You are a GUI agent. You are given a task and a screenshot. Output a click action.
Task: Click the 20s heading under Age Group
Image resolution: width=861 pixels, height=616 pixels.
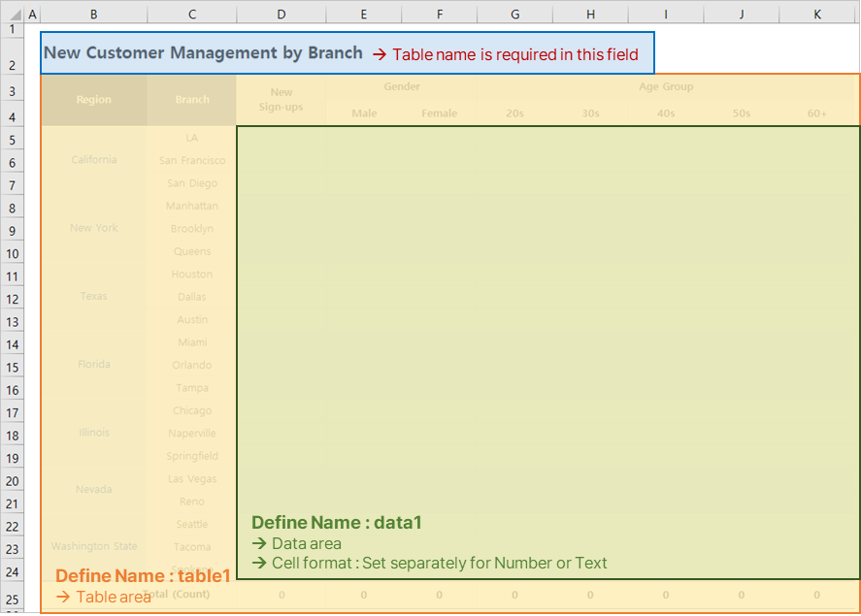pos(514,113)
